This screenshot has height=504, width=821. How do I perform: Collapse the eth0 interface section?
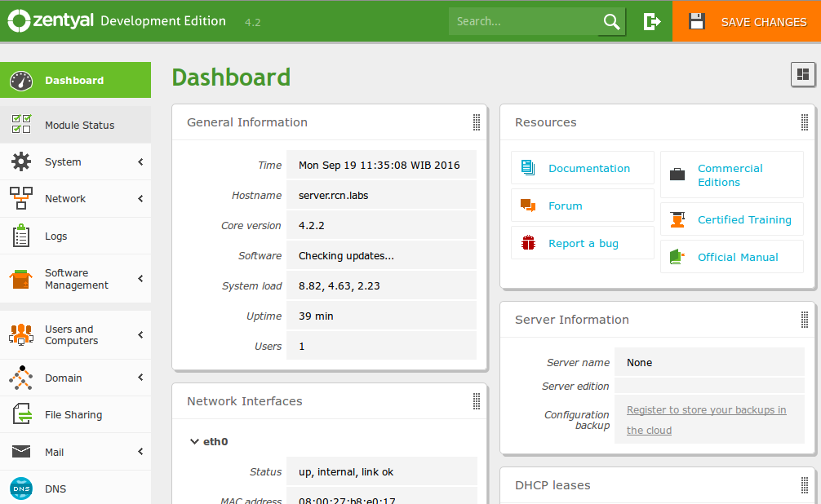(194, 441)
